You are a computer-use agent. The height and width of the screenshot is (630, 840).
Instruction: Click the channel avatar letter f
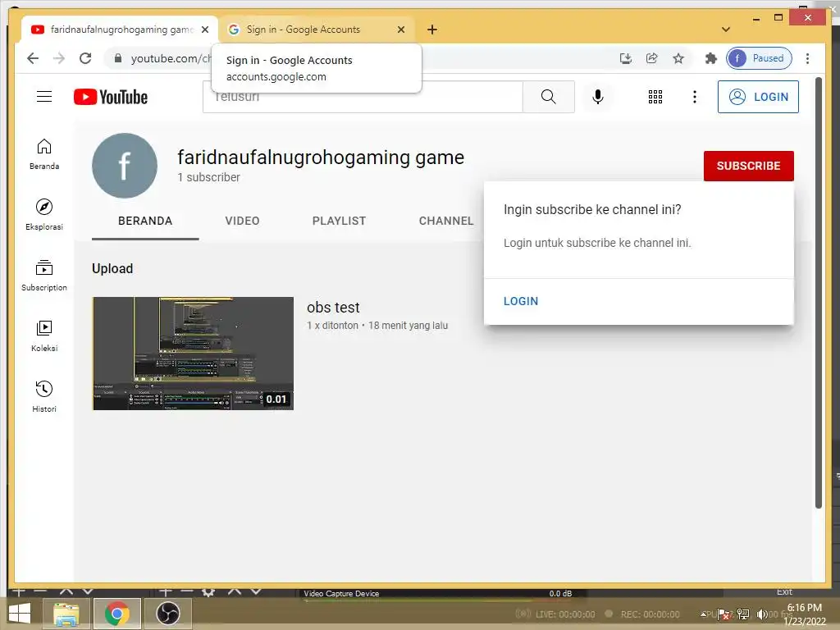tap(125, 166)
